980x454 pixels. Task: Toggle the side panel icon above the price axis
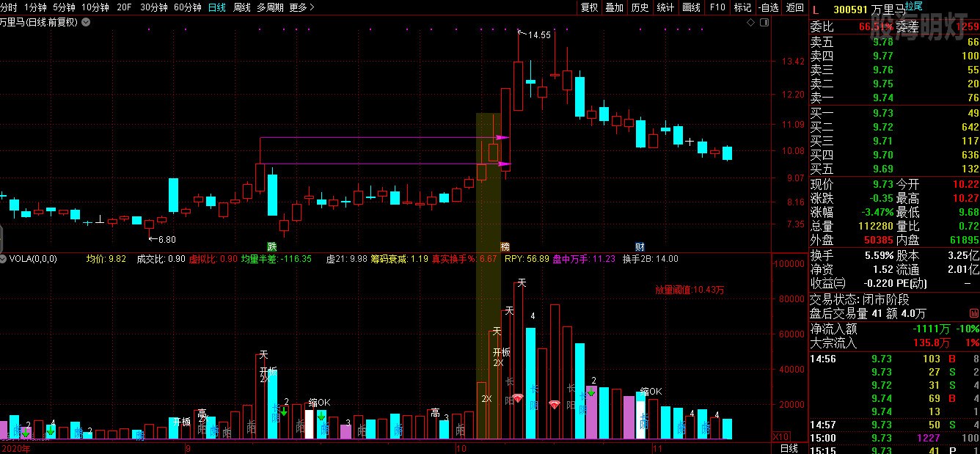click(x=766, y=23)
